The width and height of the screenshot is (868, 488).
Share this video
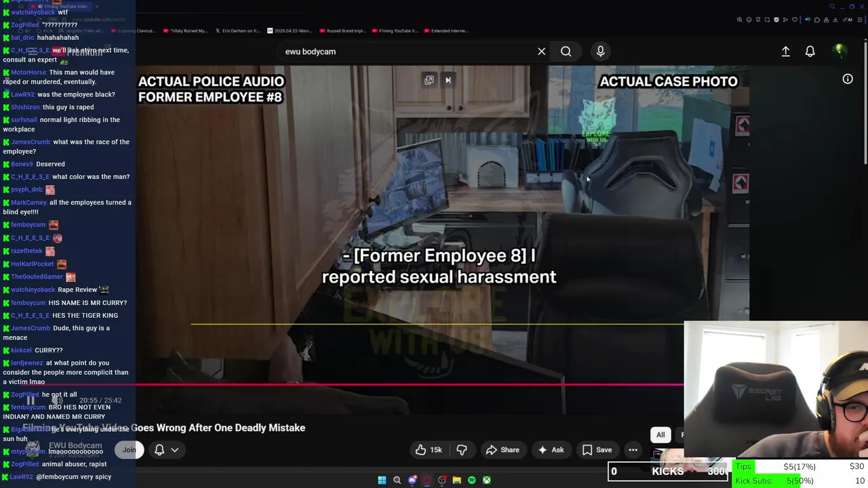click(502, 450)
